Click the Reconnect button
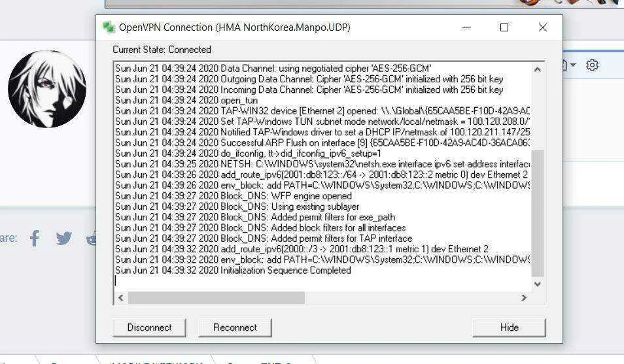Image resolution: width=624 pixels, height=364 pixels. tap(235, 327)
